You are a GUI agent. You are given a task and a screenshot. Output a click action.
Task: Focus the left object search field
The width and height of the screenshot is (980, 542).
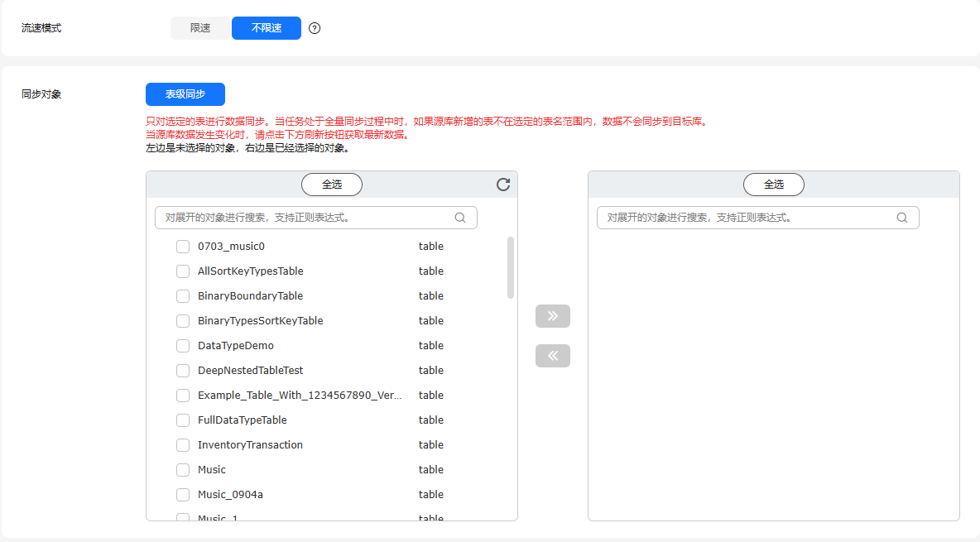coord(315,218)
